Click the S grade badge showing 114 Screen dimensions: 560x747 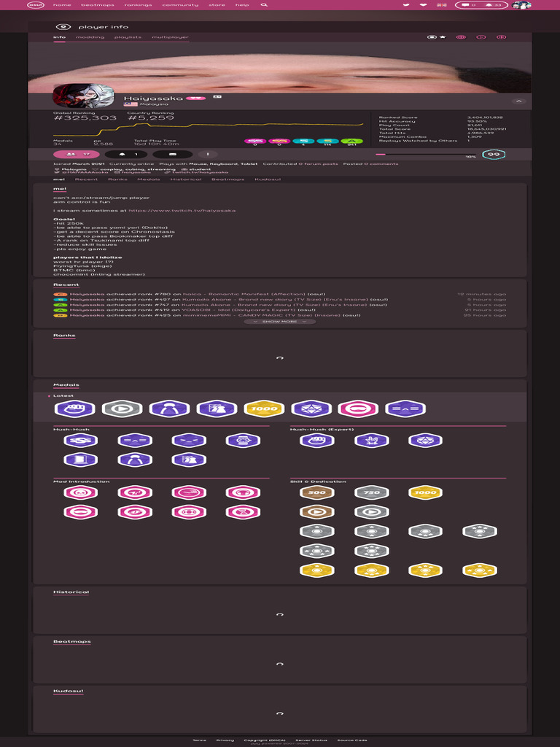[x=327, y=141]
